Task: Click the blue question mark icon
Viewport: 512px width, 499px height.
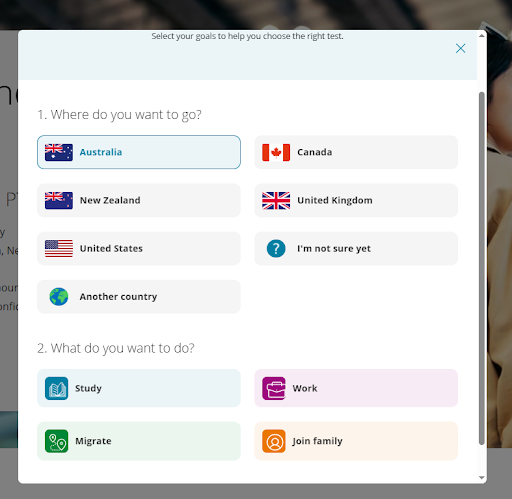Action: [276, 249]
